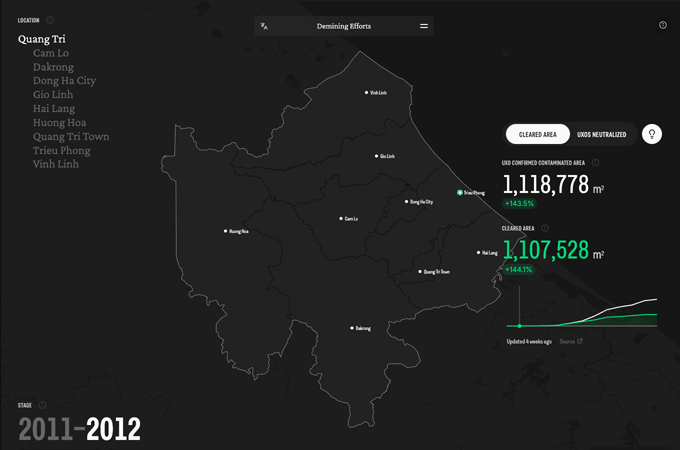Choose Dong Ha City in list
Image resolution: width=680 pixels, height=450 pixels.
click(64, 81)
